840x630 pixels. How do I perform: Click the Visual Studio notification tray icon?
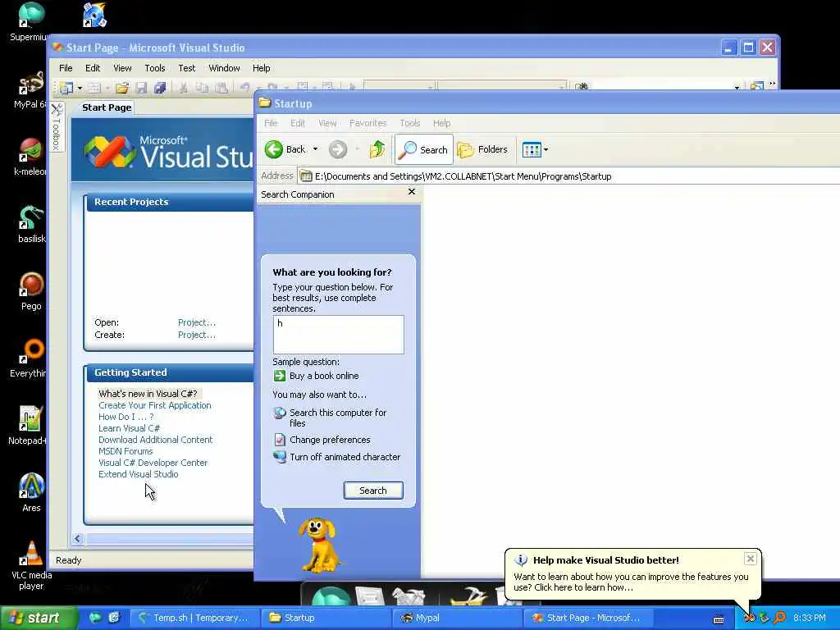click(750, 618)
